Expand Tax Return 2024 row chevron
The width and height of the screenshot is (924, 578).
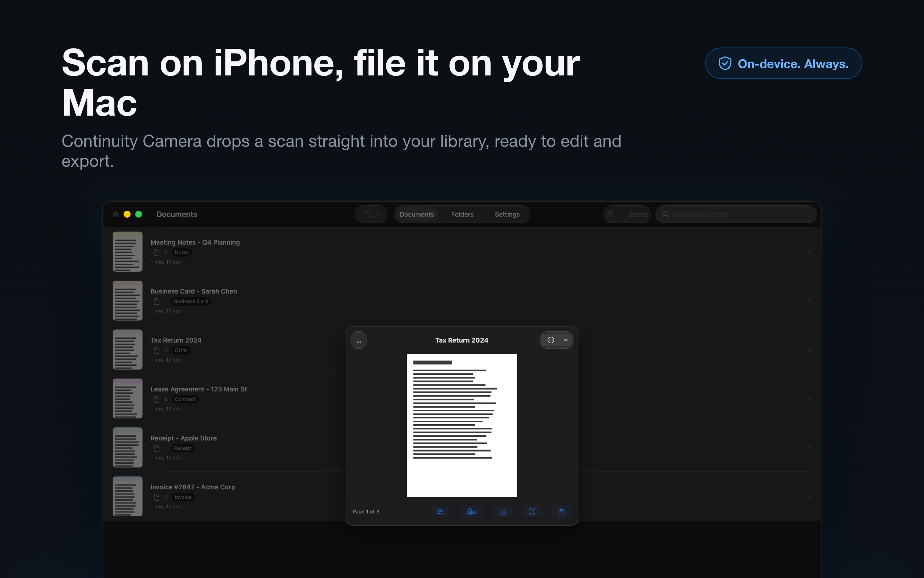tap(809, 349)
